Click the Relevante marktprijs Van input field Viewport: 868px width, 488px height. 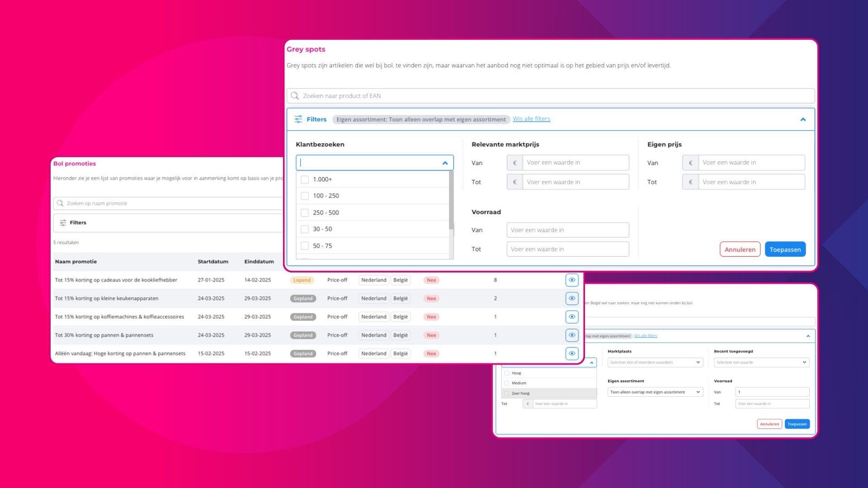tap(575, 163)
